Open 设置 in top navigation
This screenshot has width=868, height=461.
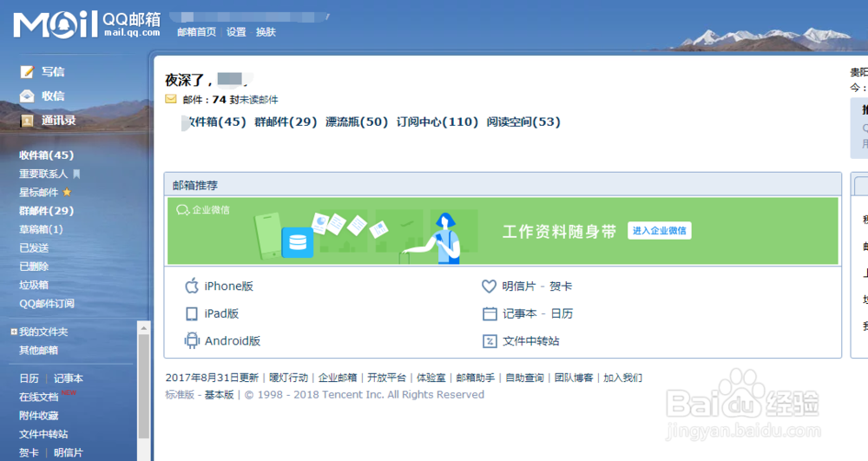(236, 32)
